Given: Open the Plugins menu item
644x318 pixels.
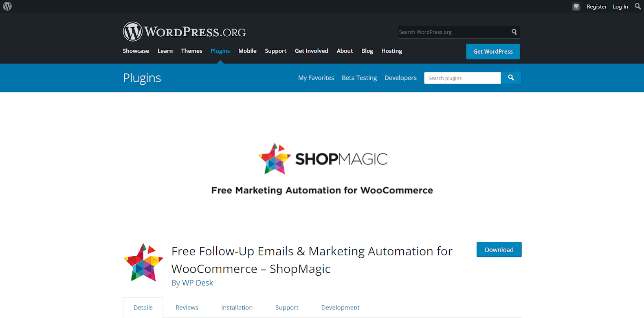Looking at the screenshot, I should 220,51.
